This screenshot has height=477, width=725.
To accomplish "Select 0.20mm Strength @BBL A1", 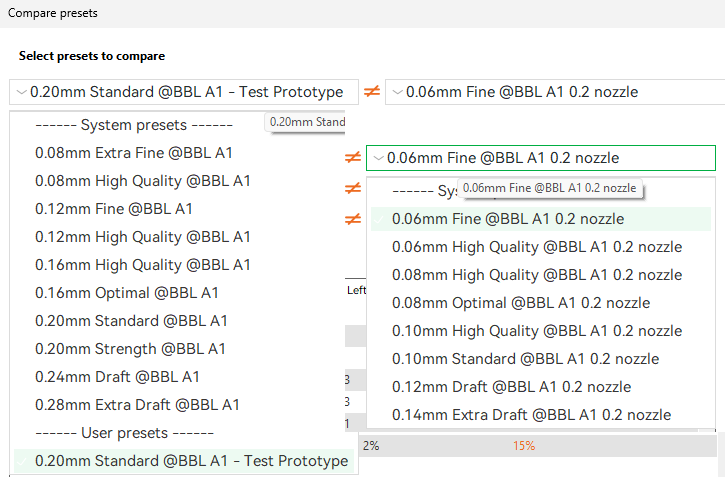I will click(x=130, y=349).
